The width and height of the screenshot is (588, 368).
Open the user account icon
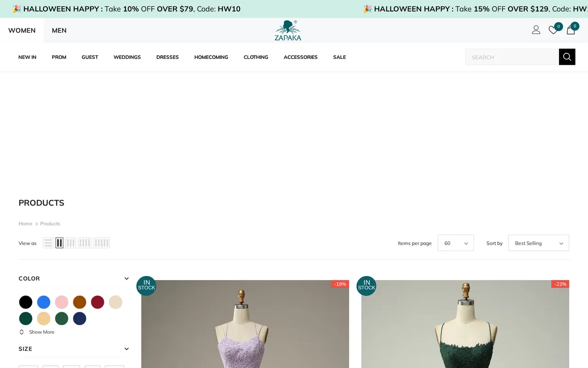pos(536,30)
